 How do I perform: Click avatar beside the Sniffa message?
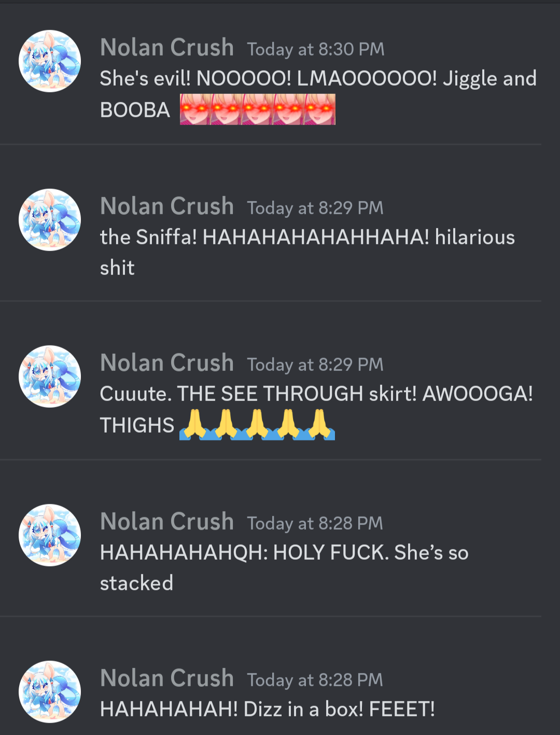(x=50, y=220)
